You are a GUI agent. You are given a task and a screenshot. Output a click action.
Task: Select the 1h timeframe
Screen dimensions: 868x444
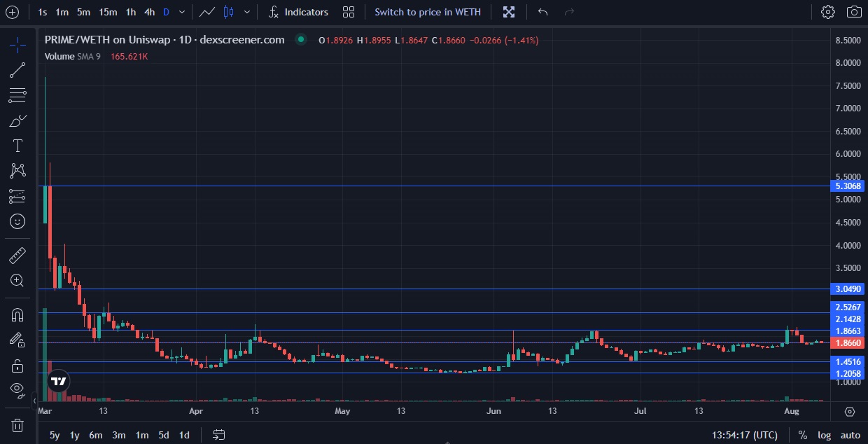click(x=131, y=12)
